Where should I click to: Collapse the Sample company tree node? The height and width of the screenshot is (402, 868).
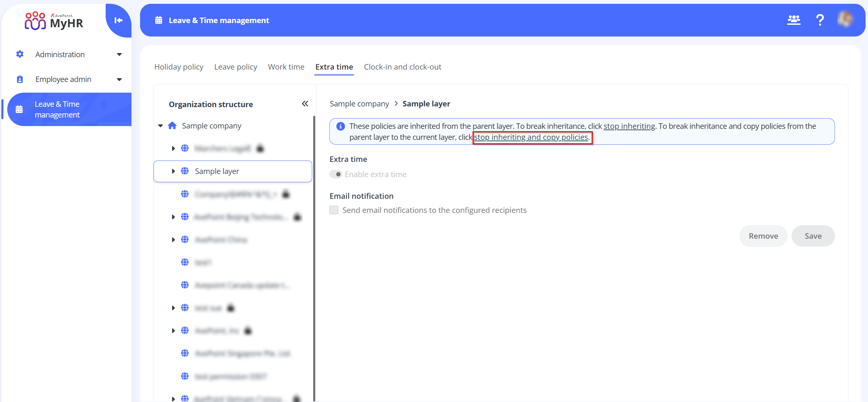point(160,125)
